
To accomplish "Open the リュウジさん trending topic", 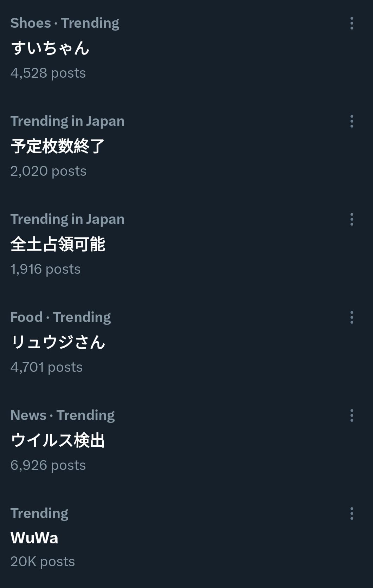I will coord(58,342).
